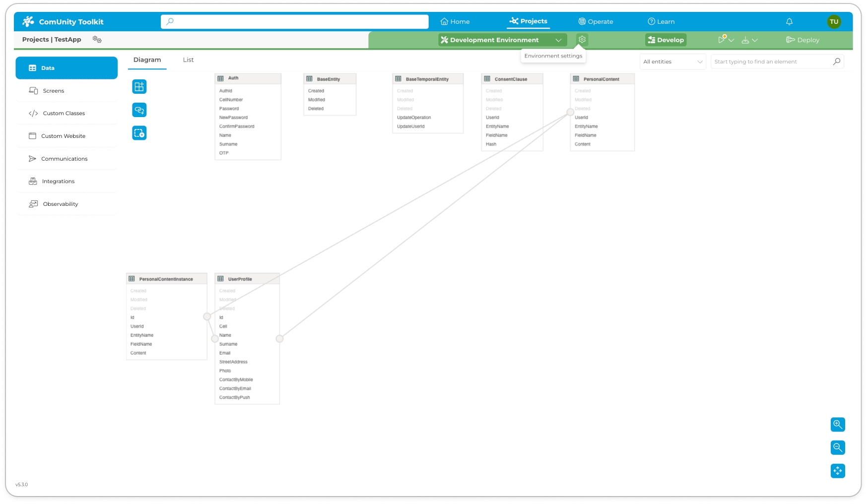
Task: Zoom in on the diagram
Action: click(837, 425)
